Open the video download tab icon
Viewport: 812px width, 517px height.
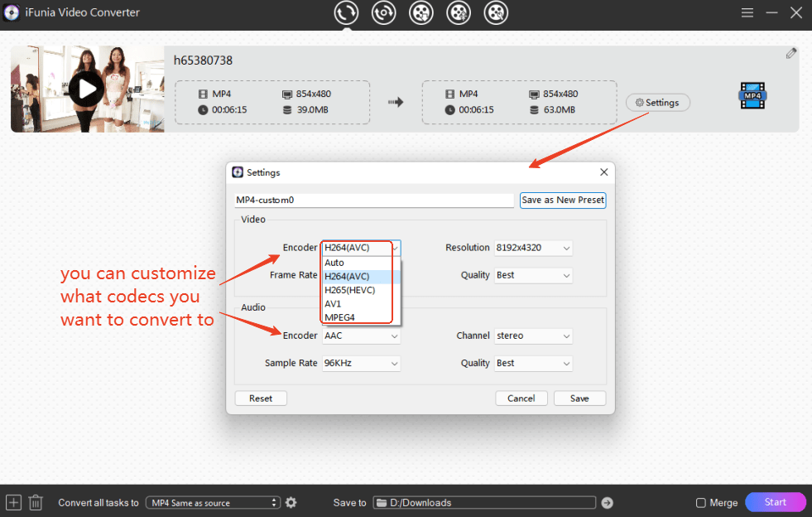tap(421, 12)
